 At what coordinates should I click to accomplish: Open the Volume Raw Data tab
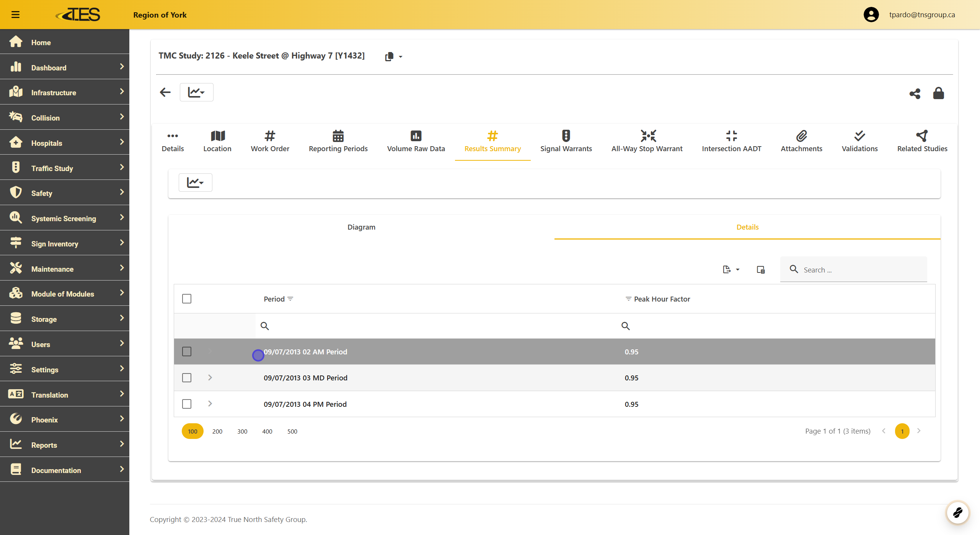coord(416,141)
